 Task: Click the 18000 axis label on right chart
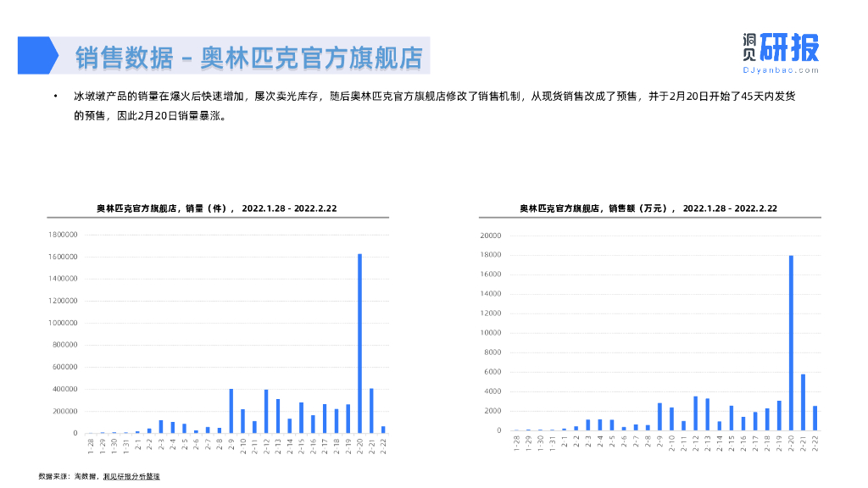point(491,255)
